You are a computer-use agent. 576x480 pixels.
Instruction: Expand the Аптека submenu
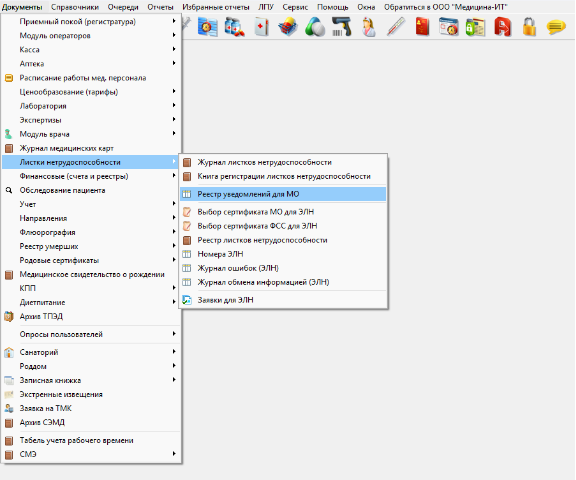click(91, 64)
